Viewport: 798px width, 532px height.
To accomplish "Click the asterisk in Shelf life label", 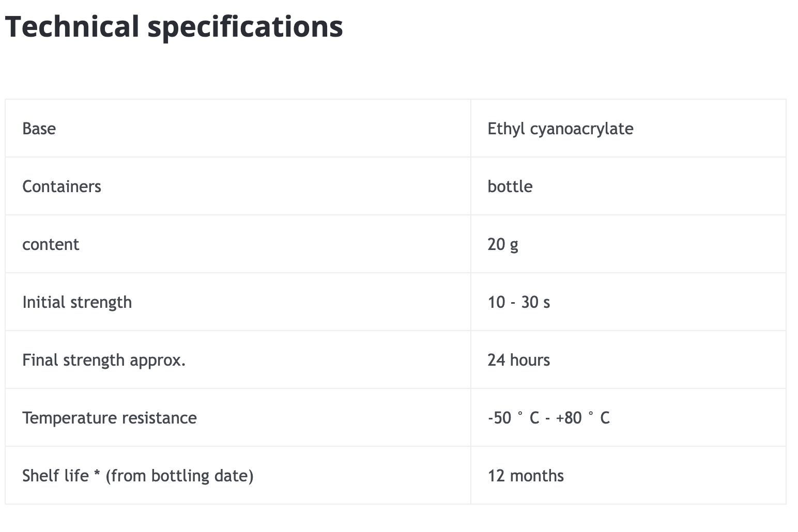I will (x=97, y=474).
